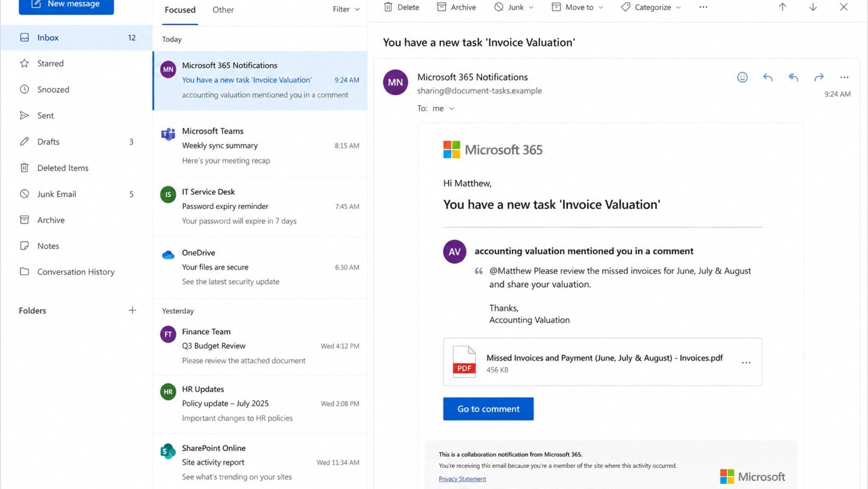The height and width of the screenshot is (489, 868).
Task: Reply to the email
Action: [x=768, y=77]
